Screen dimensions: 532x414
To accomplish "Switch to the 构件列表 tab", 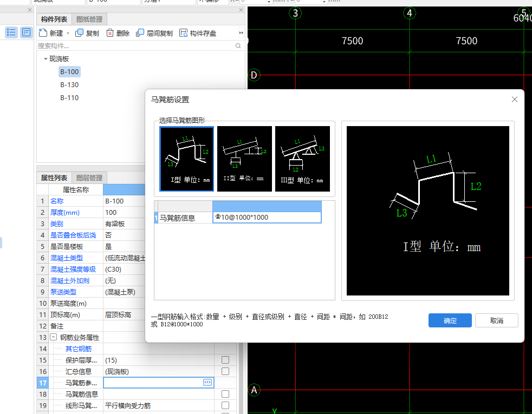I will point(54,19).
